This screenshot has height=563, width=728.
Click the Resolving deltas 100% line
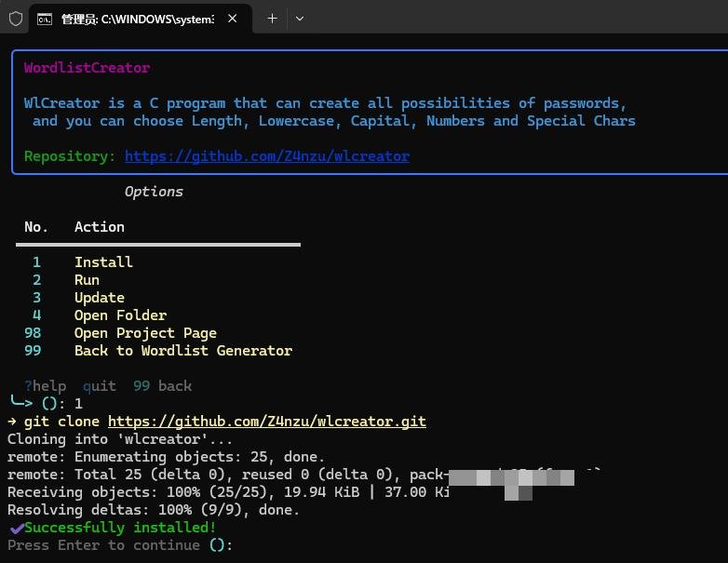(154, 510)
